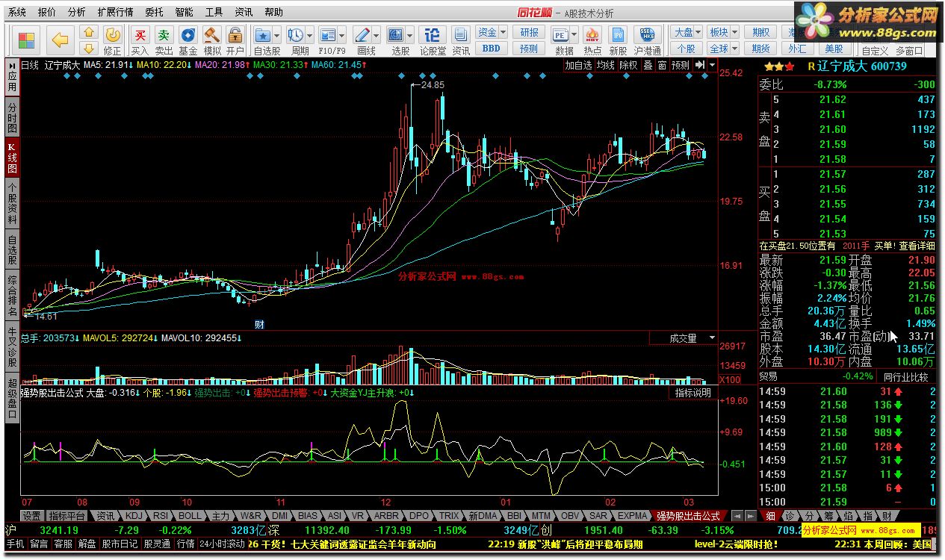Go to previous stock with up arrow
This screenshot has width=945, height=560.
click(x=89, y=32)
